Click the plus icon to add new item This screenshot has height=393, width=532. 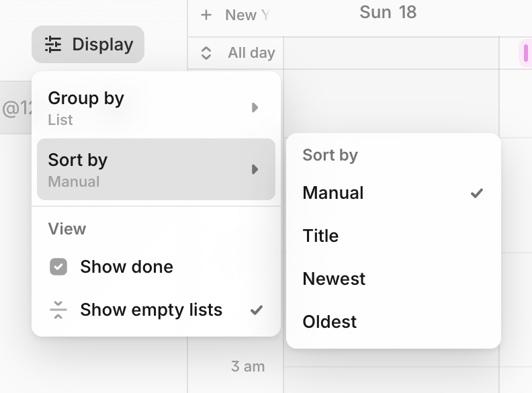[x=206, y=15]
